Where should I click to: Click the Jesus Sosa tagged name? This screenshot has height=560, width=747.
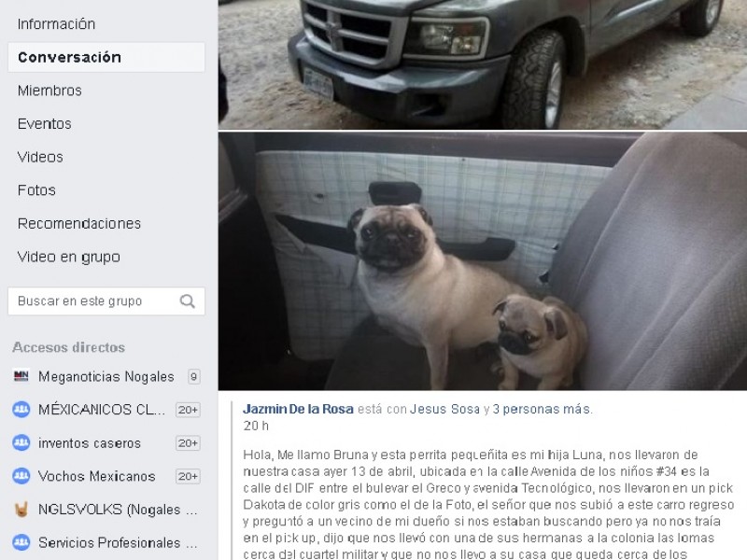tap(445, 409)
